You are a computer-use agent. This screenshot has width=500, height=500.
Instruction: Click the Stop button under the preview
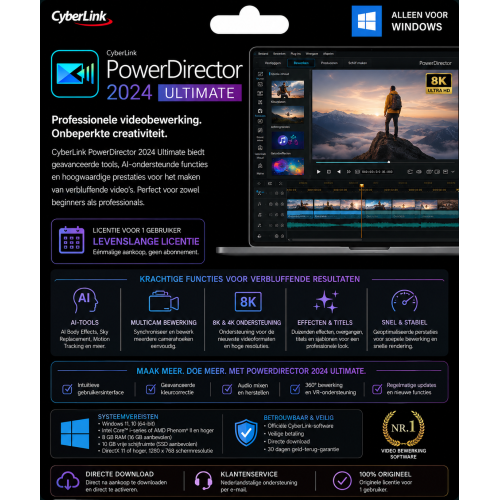coord(329,172)
